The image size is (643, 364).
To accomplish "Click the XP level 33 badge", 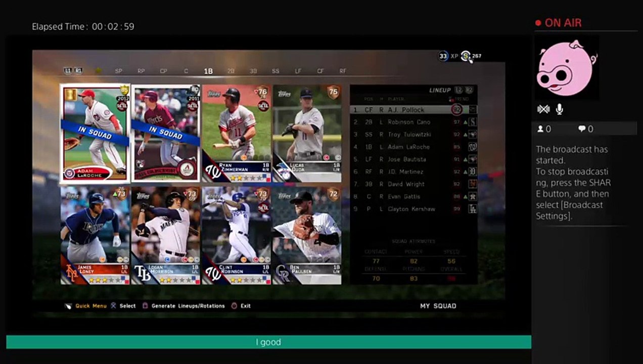I will [443, 56].
